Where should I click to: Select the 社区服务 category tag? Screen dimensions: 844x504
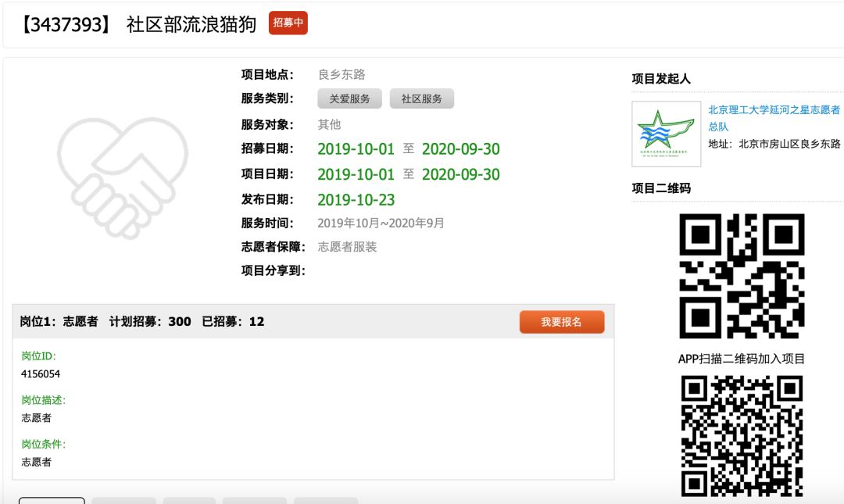[421, 98]
